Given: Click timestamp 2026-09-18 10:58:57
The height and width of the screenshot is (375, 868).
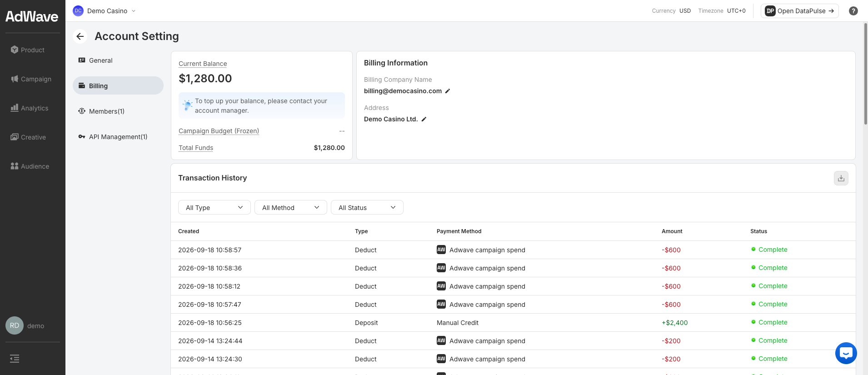Looking at the screenshot, I should (x=210, y=250).
